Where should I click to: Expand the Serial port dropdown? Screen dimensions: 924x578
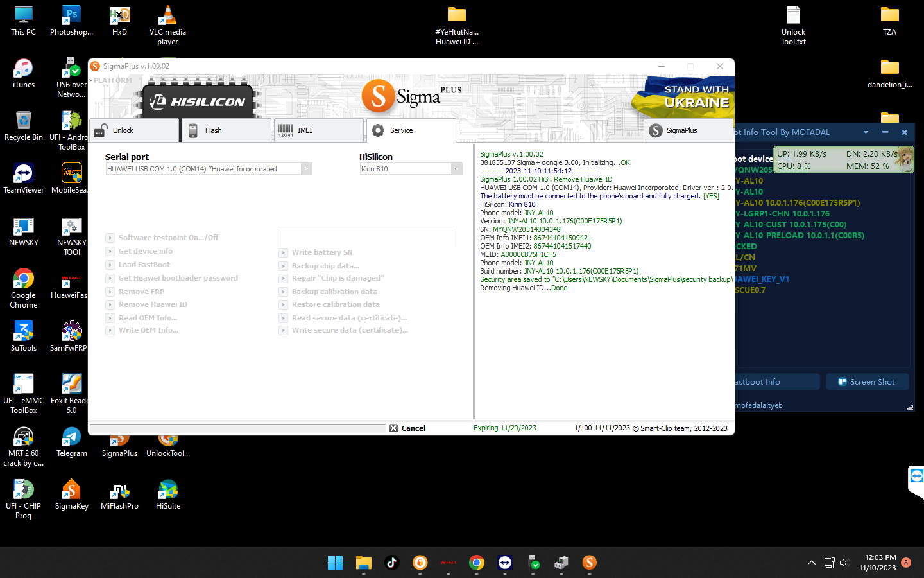[x=307, y=169]
